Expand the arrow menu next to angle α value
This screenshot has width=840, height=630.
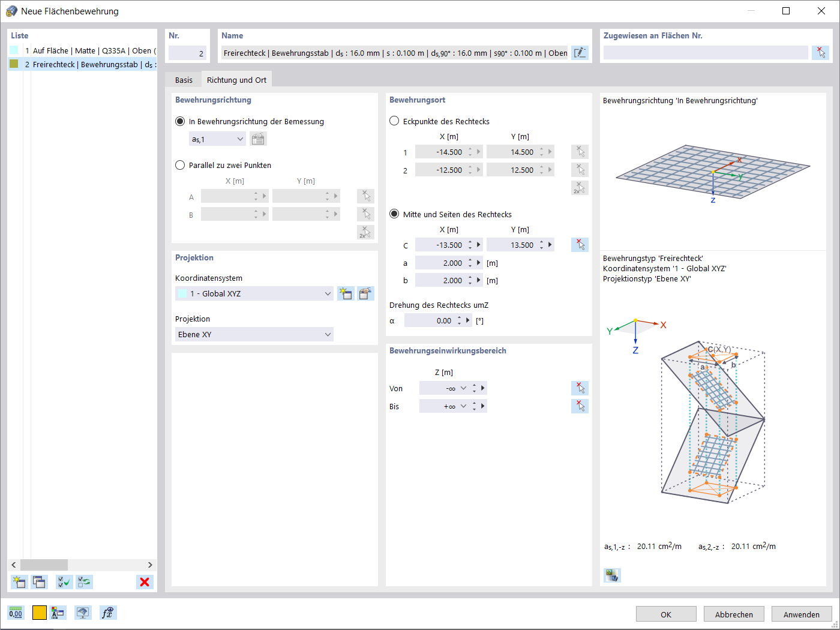468,320
